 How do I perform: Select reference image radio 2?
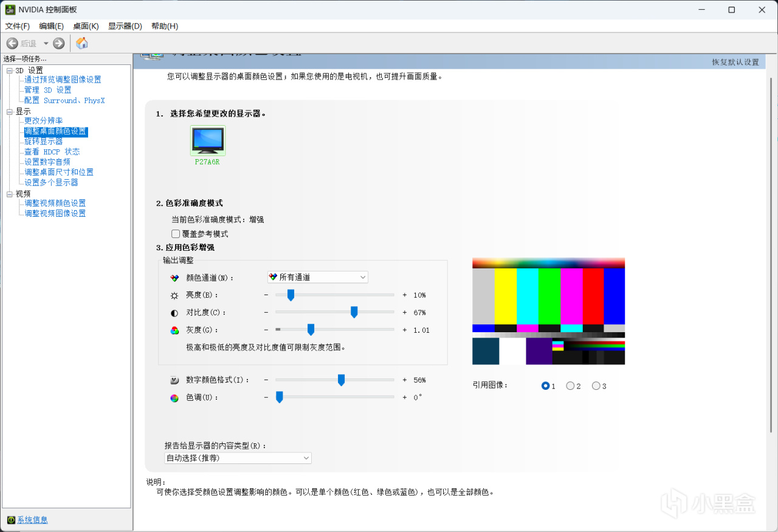(570, 386)
